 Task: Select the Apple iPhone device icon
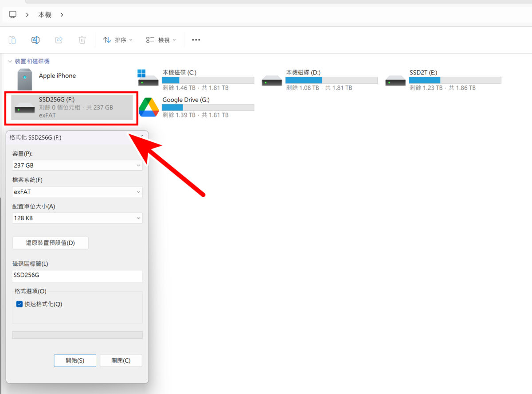pos(25,79)
